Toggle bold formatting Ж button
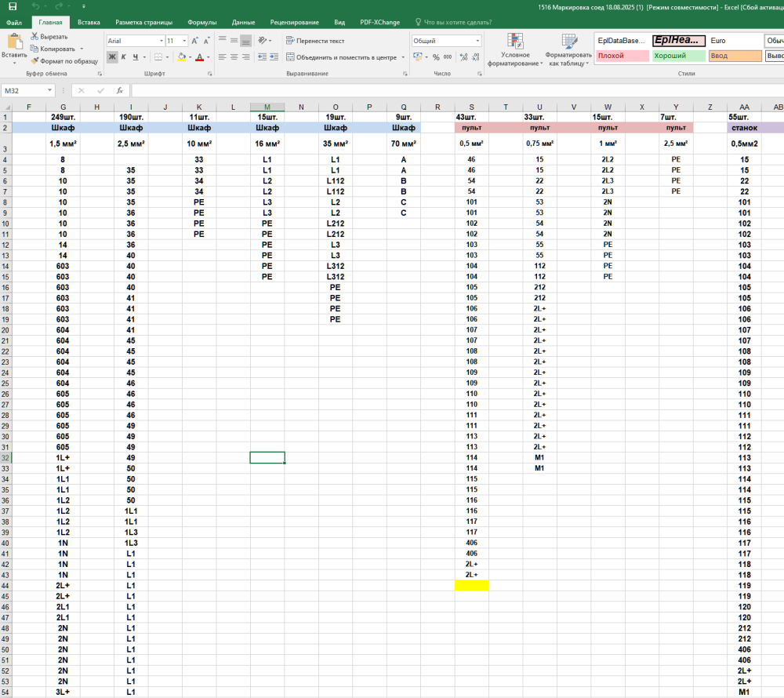This screenshot has height=698, width=784. click(x=112, y=56)
